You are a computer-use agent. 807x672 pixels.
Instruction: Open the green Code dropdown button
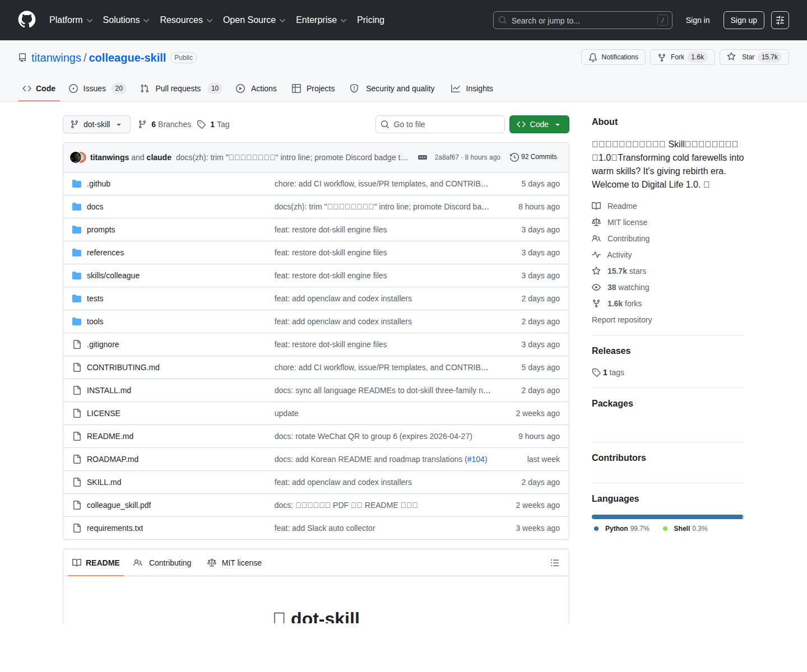coord(539,124)
